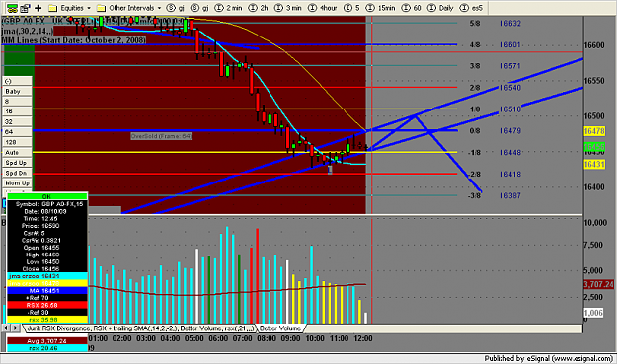
Task: Click the white 1,006 volume marker
Action: click(x=593, y=313)
